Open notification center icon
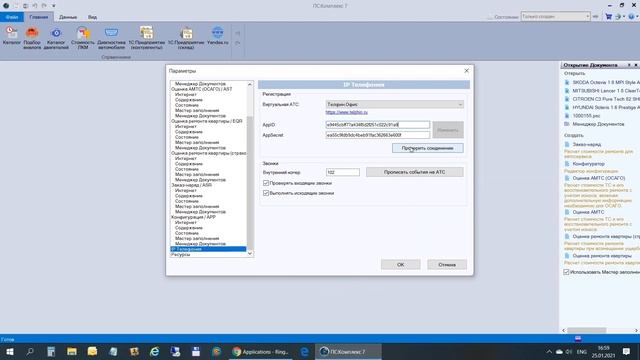The width and height of the screenshot is (640, 360). 626,352
